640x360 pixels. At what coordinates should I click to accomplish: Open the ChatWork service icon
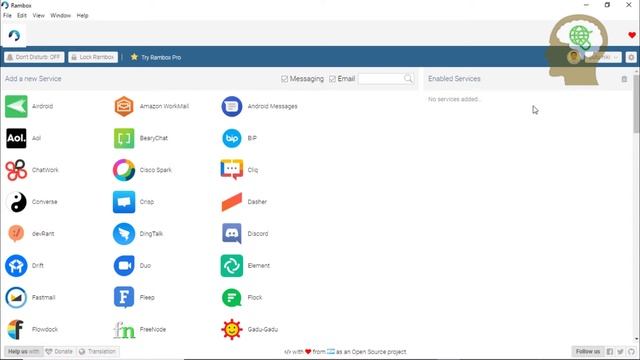[x=16, y=170]
